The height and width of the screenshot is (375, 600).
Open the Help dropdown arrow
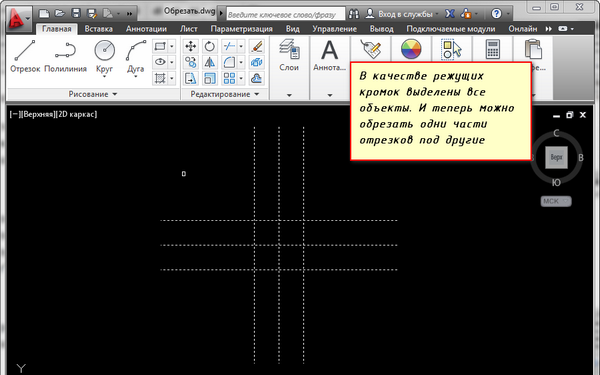click(508, 14)
